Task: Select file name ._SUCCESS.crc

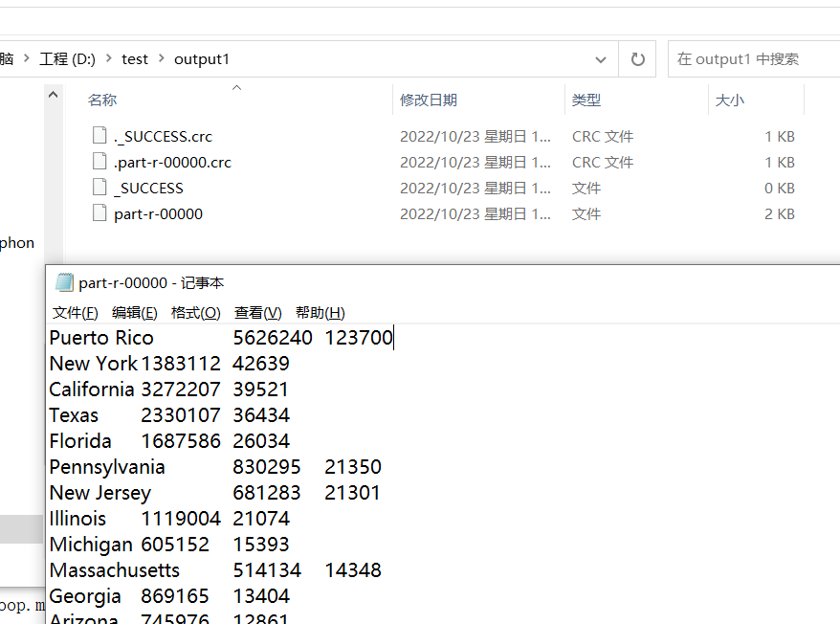Action: (x=163, y=137)
